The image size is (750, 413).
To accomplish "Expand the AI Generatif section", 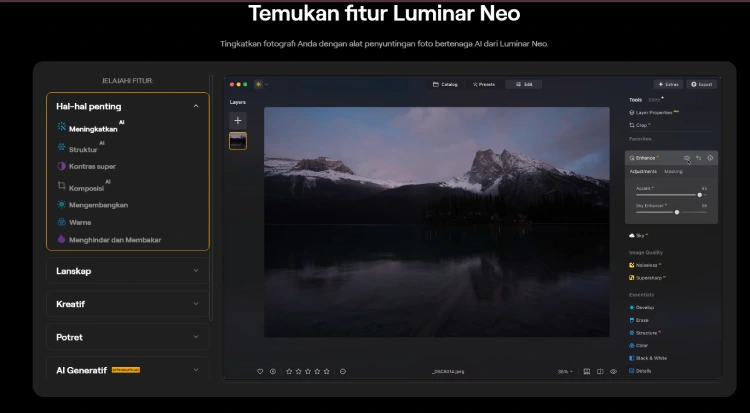I will click(x=128, y=369).
